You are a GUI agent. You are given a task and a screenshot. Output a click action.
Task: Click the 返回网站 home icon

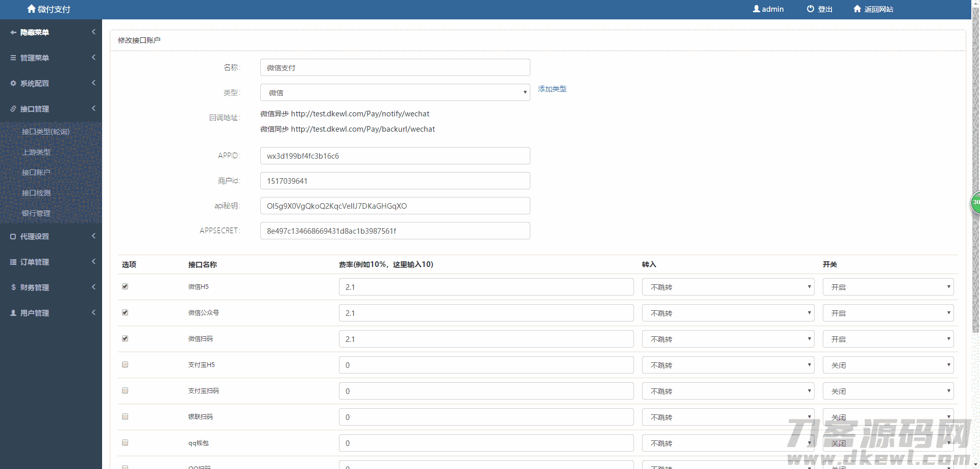857,9
